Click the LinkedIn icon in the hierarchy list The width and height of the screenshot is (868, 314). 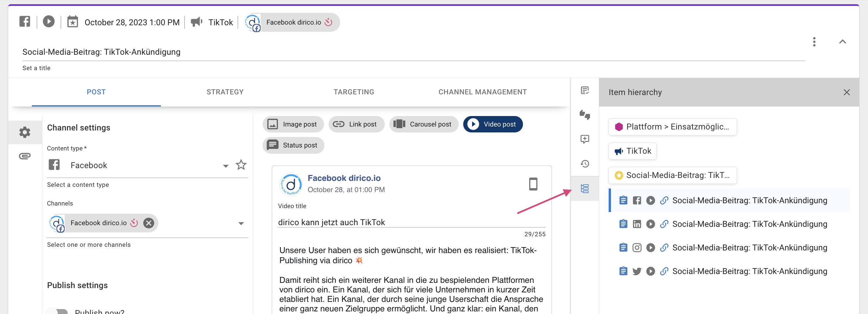(637, 224)
